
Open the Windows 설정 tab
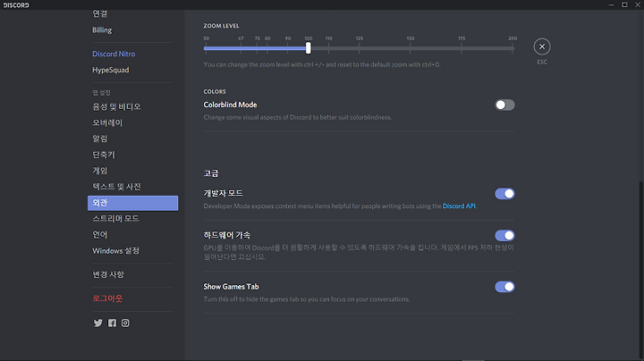[x=132, y=251]
